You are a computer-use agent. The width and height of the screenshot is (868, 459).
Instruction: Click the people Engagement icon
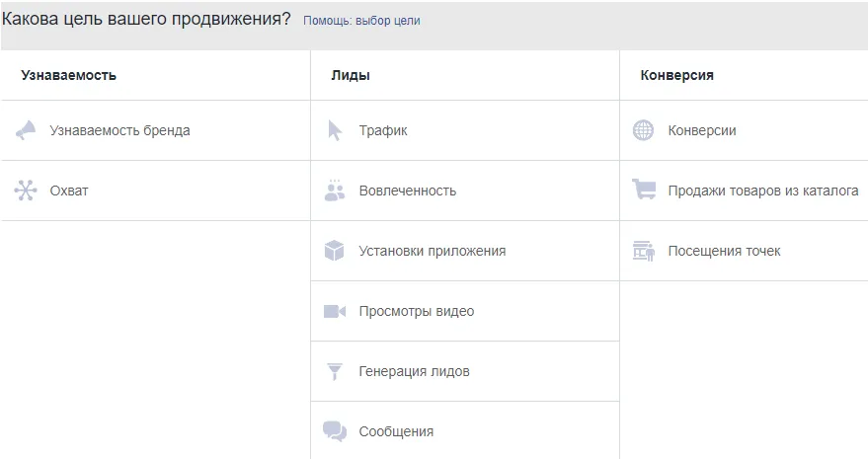[x=335, y=191]
